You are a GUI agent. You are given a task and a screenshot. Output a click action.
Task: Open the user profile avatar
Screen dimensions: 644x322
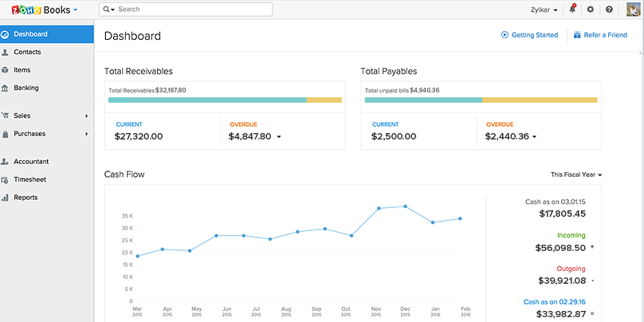click(x=633, y=10)
